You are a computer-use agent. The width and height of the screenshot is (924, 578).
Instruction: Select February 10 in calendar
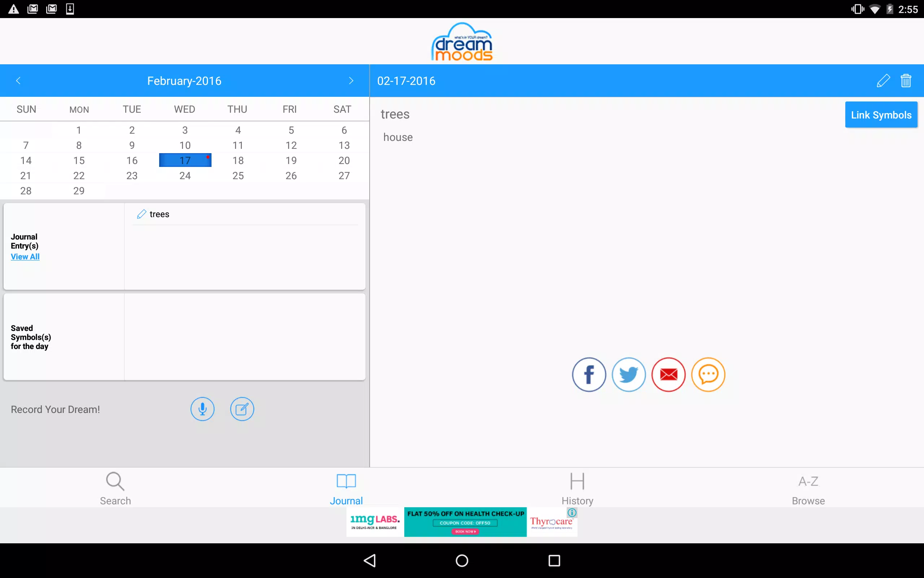185,145
